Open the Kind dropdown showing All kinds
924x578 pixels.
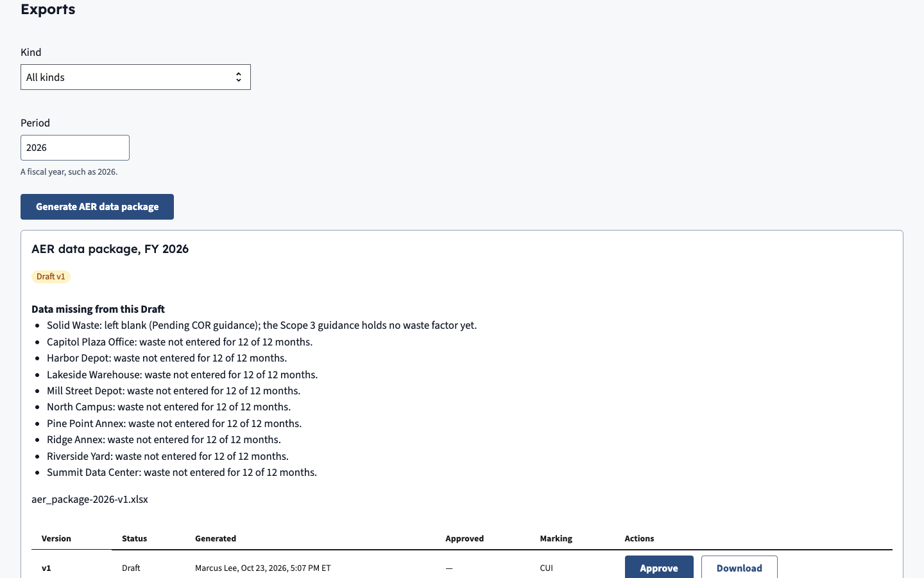coord(135,77)
